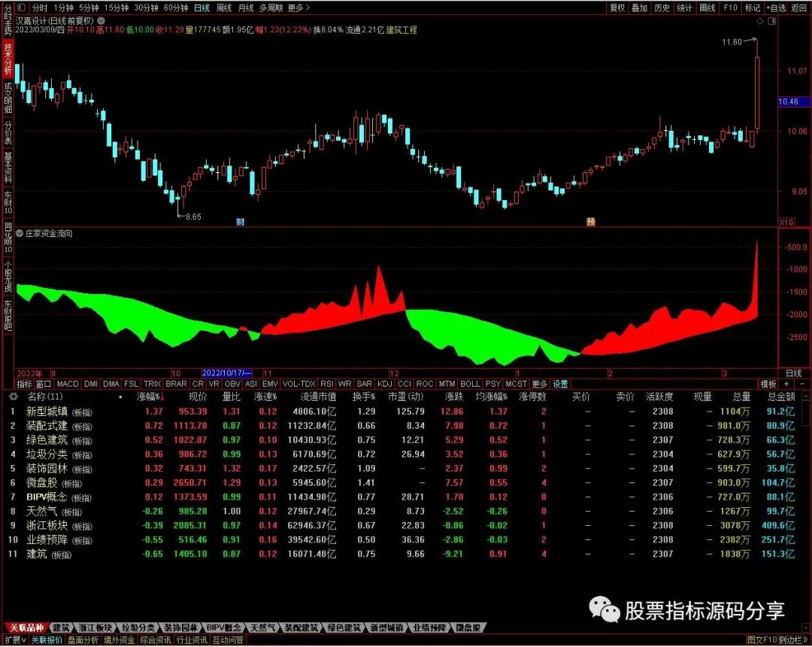Image resolution: width=812 pixels, height=647 pixels.
Task: Expand 侧边栏 sidebar toggle
Action: tap(793, 640)
